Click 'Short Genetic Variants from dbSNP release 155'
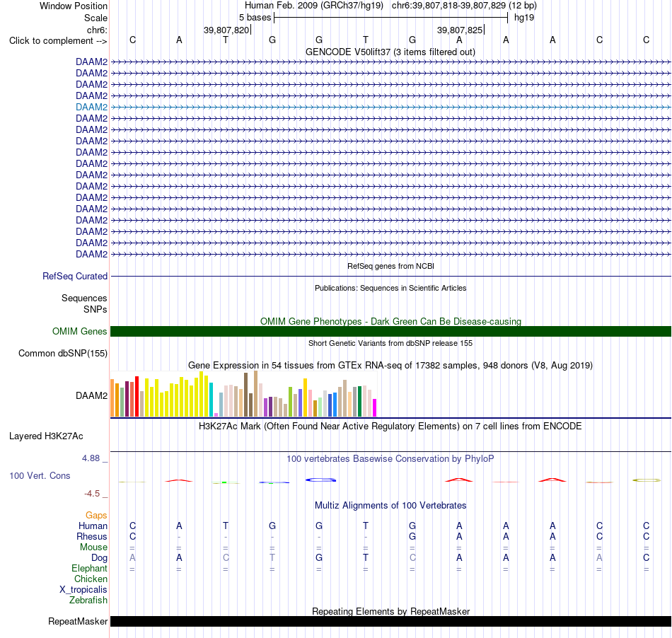The width and height of the screenshot is (672, 638). [390, 343]
